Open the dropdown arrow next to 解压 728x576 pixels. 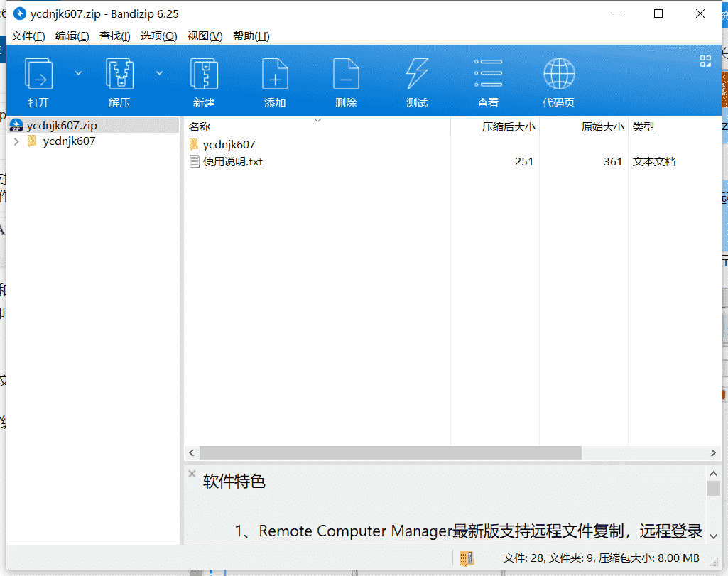click(x=159, y=73)
